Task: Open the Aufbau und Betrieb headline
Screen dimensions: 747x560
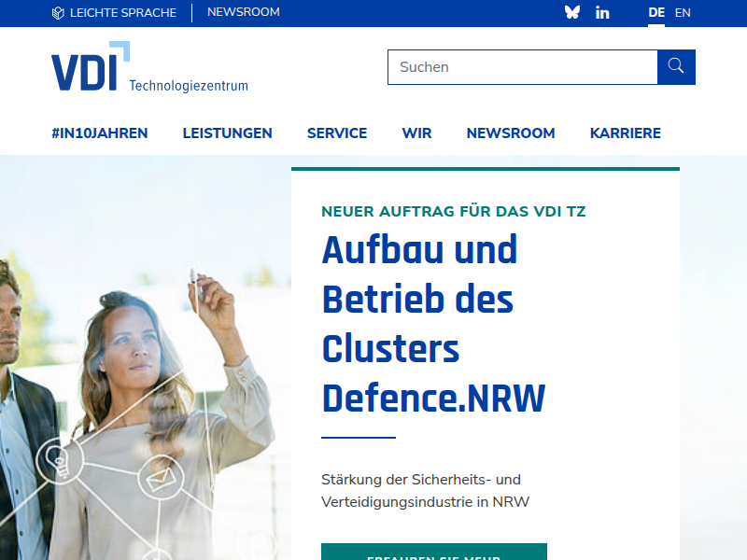Action: (x=433, y=324)
